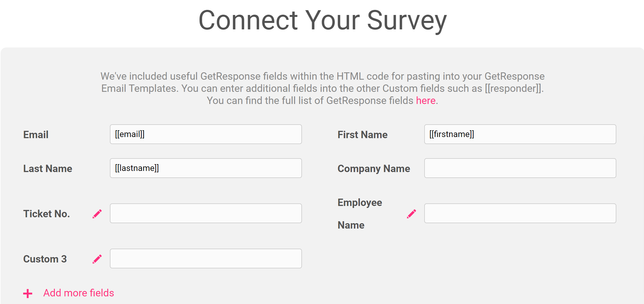This screenshot has height=304, width=644.
Task: Click into the Last Name field
Action: (x=206, y=168)
